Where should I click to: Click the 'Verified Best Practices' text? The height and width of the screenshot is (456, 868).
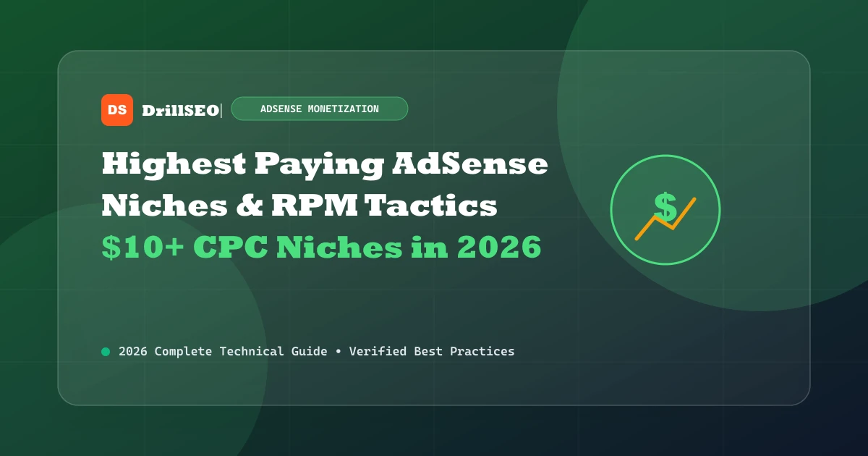(x=432, y=351)
